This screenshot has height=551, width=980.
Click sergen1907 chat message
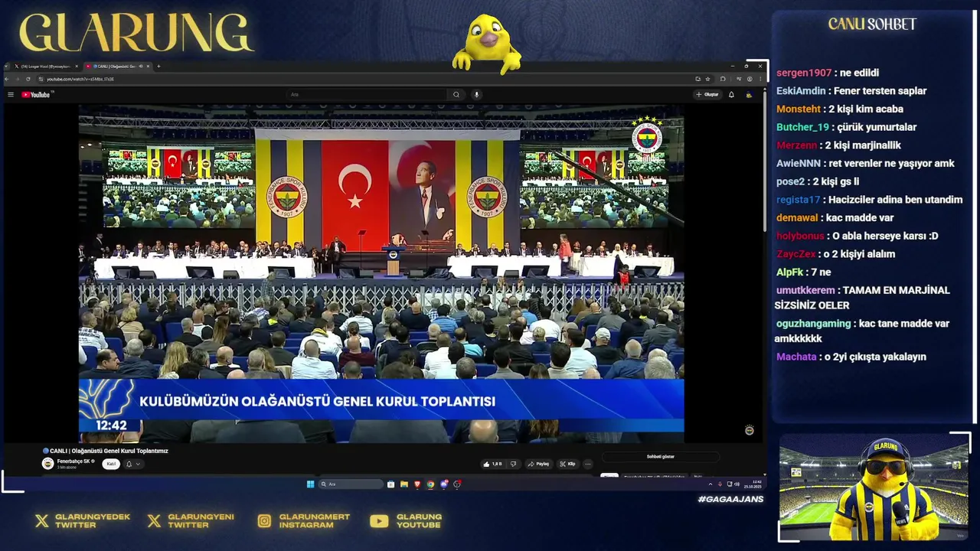pos(828,73)
